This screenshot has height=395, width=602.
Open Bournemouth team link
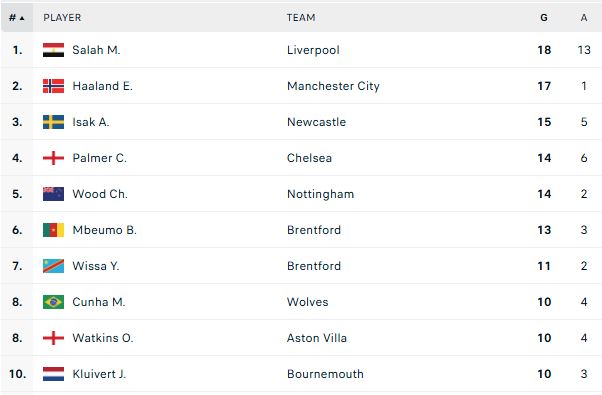(325, 374)
